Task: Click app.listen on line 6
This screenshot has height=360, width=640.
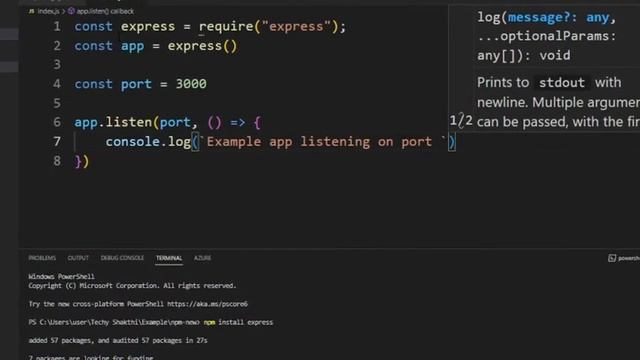Action: tap(113, 122)
